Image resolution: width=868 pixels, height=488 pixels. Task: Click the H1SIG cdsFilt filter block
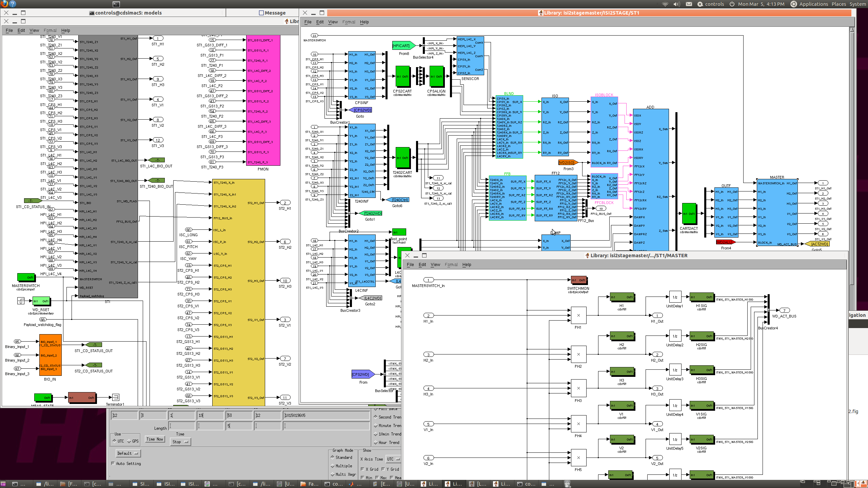tap(702, 297)
